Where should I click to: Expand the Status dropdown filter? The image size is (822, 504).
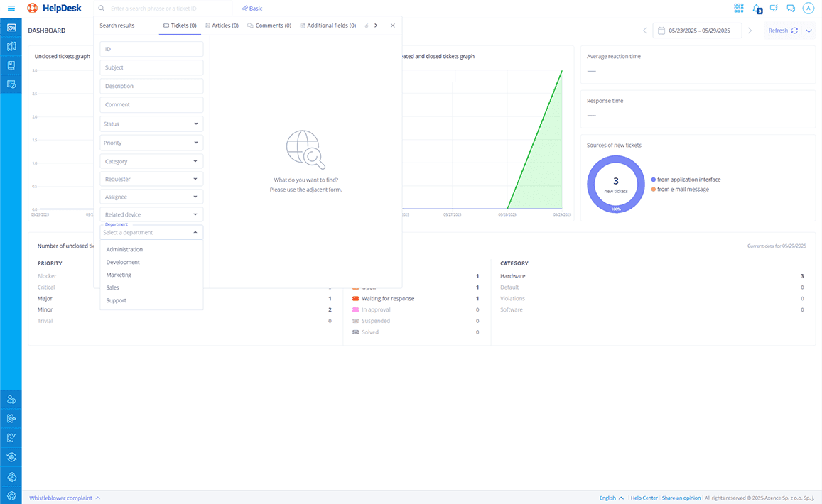point(151,124)
